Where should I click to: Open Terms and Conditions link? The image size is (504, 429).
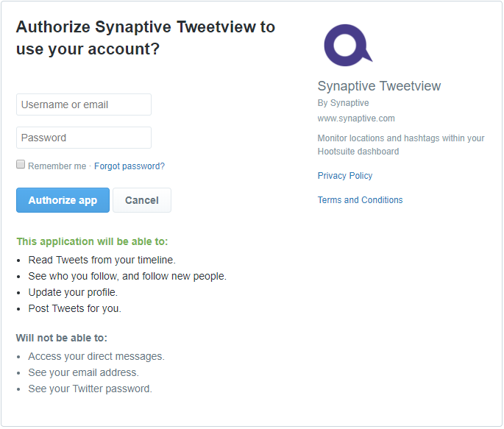pyautogui.click(x=360, y=200)
